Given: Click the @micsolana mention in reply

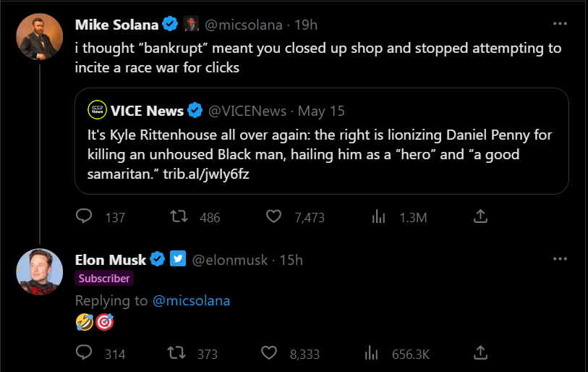Looking at the screenshot, I should (192, 300).
